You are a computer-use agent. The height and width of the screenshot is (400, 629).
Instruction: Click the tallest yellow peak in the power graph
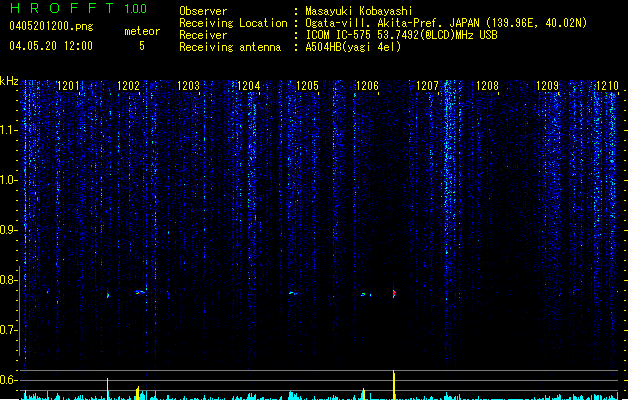tap(394, 385)
